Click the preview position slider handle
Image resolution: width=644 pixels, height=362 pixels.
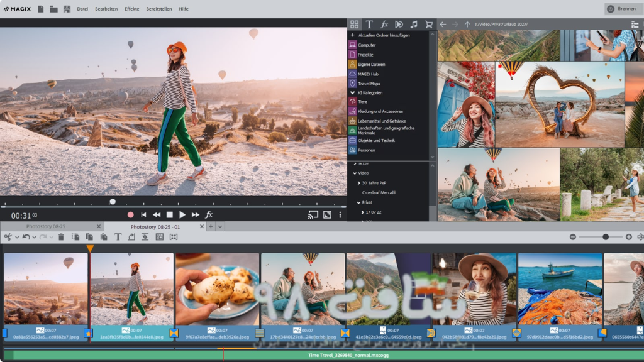[x=113, y=202]
